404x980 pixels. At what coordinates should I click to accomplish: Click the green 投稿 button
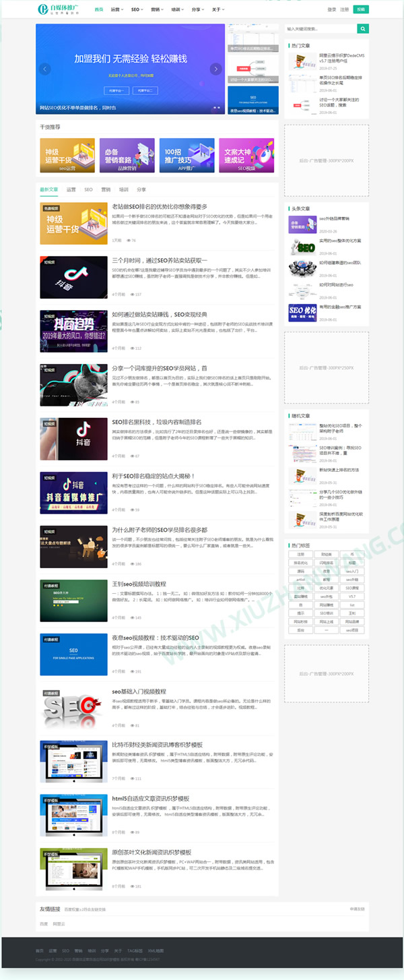click(361, 9)
